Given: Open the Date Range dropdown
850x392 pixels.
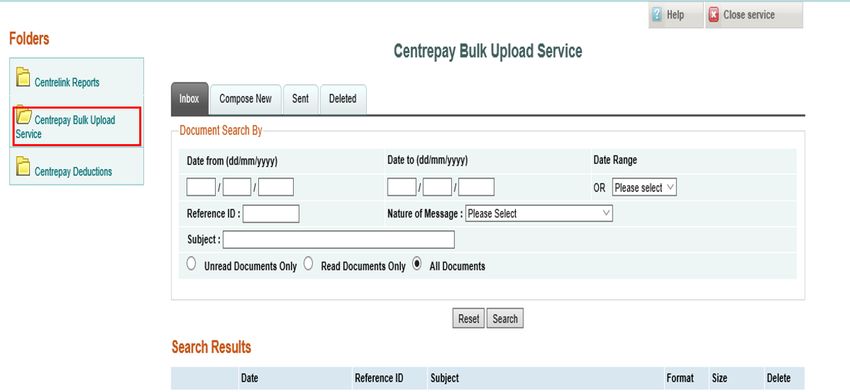Looking at the screenshot, I should (x=644, y=188).
